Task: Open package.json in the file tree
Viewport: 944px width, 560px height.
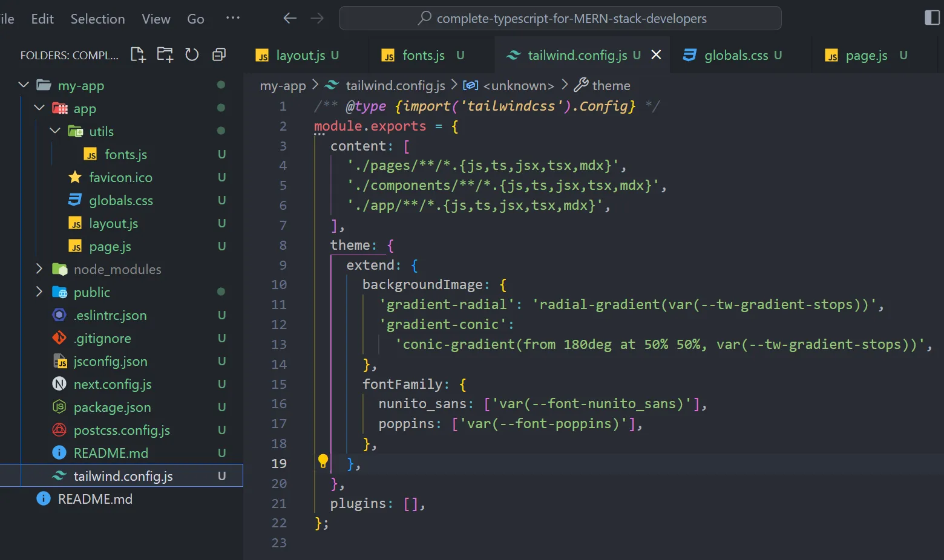Action: point(112,408)
